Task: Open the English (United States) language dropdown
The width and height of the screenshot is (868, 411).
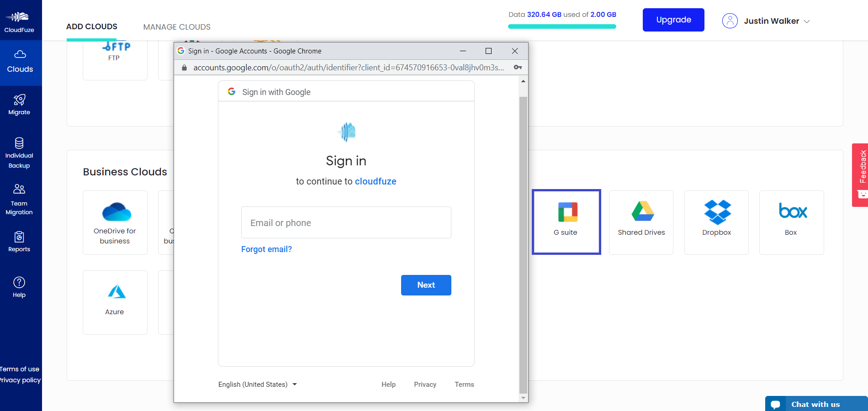Action: click(x=258, y=385)
